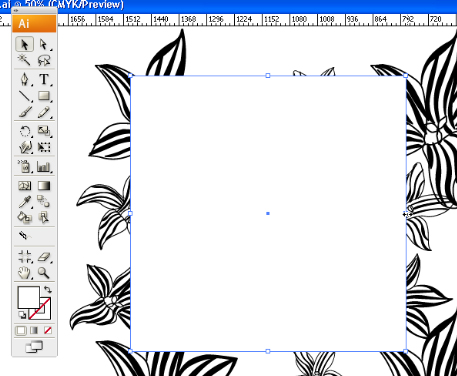This screenshot has height=376, width=457.
Task: Choose the Lasso tool
Action: pyautogui.click(x=44, y=60)
